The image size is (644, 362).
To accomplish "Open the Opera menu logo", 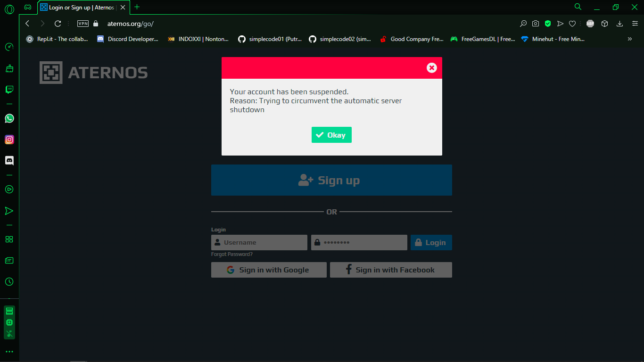I will (x=9, y=9).
